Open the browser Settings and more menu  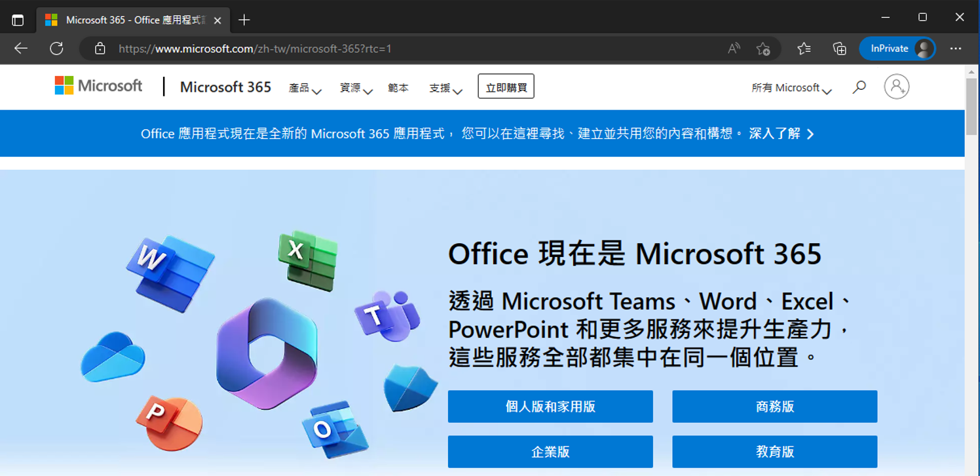(956, 49)
